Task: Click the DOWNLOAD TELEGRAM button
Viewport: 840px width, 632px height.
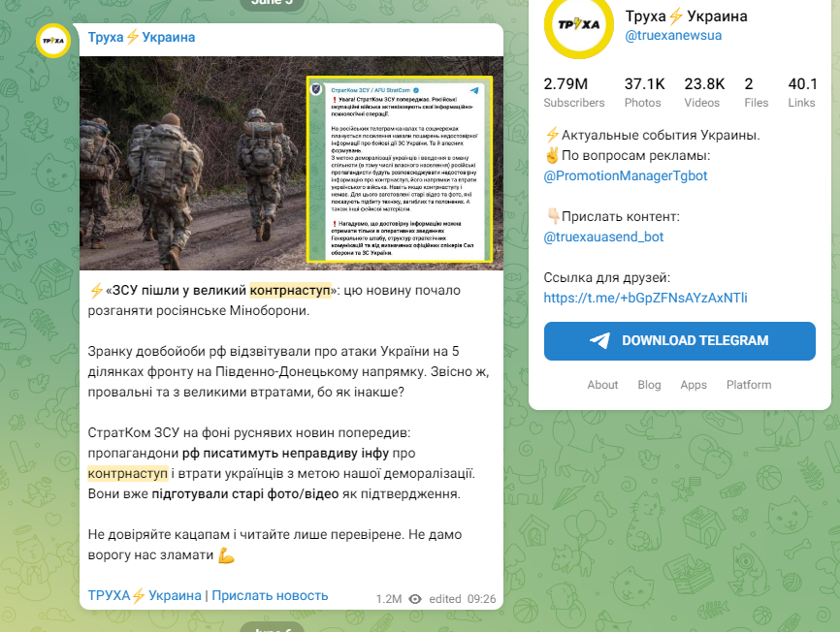Action: 679,341
